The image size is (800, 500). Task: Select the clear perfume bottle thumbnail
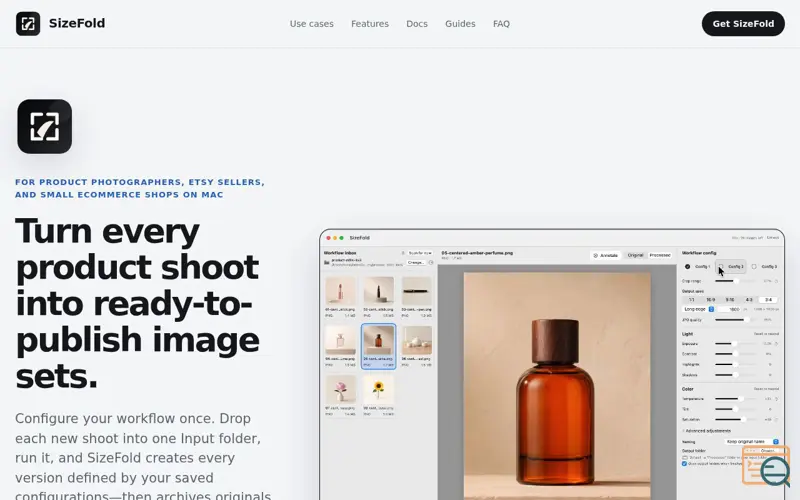[340, 340]
